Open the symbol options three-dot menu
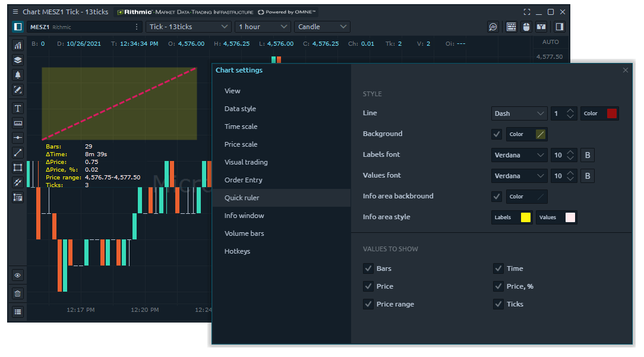Screen dimensions: 644x357 137,27
